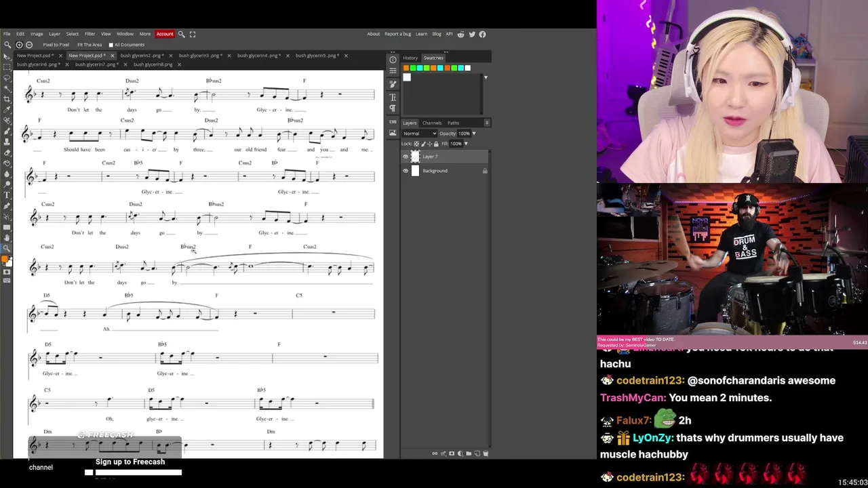This screenshot has height=488, width=868.
Task: Select the Eyedropper tool
Action: 7,110
